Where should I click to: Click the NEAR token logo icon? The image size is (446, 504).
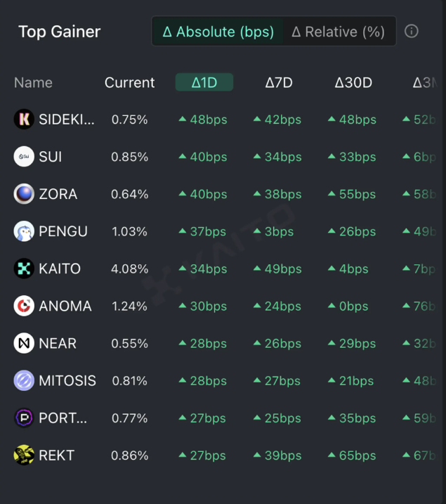coord(24,343)
